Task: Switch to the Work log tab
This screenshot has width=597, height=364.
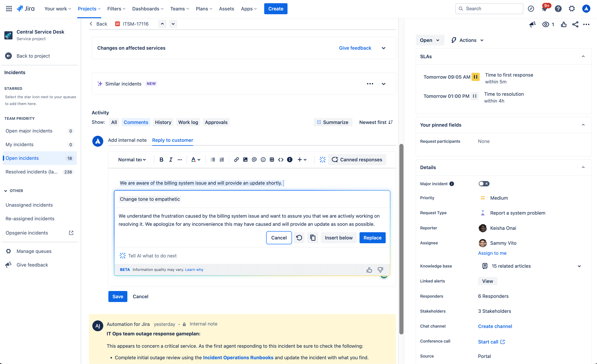Action: point(188,122)
